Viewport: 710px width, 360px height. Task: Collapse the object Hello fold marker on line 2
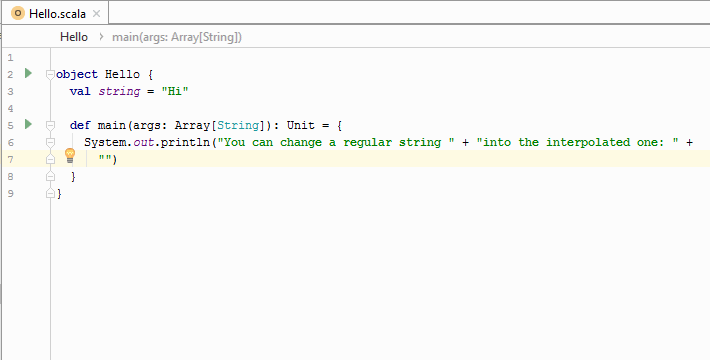pos(50,75)
